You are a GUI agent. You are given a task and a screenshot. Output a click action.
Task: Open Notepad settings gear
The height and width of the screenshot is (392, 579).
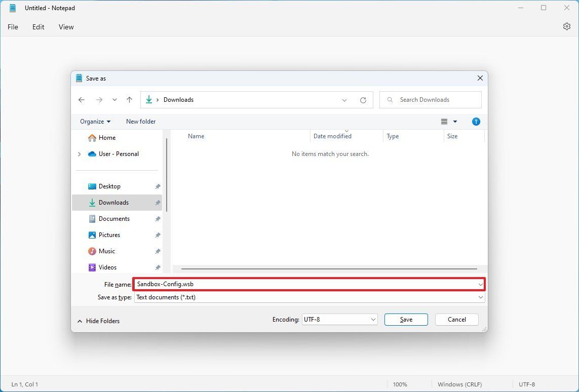(566, 26)
